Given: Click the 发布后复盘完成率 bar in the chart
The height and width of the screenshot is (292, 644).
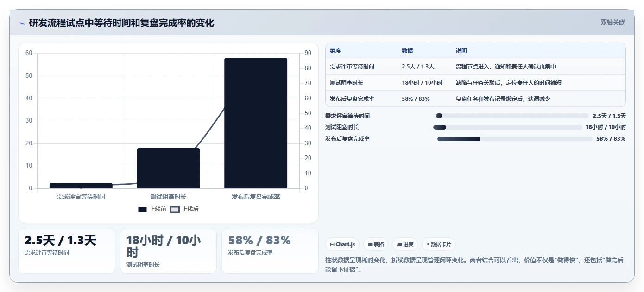Looking at the screenshot, I should pos(256,123).
